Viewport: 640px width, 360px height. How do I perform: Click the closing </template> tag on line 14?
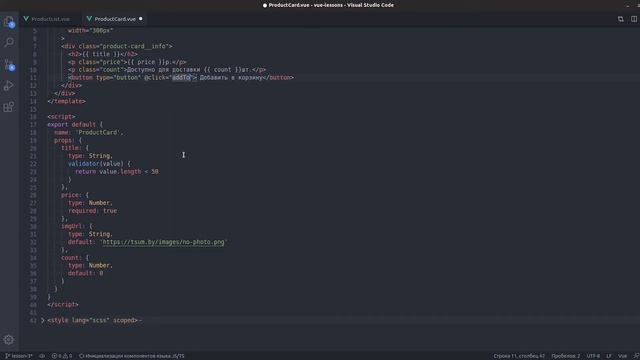click(67, 101)
